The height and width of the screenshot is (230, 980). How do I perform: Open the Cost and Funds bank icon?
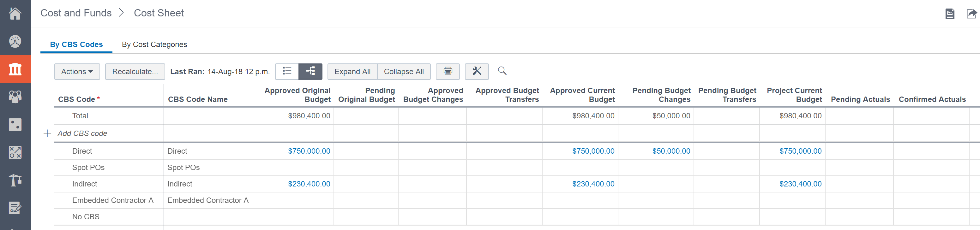click(15, 69)
